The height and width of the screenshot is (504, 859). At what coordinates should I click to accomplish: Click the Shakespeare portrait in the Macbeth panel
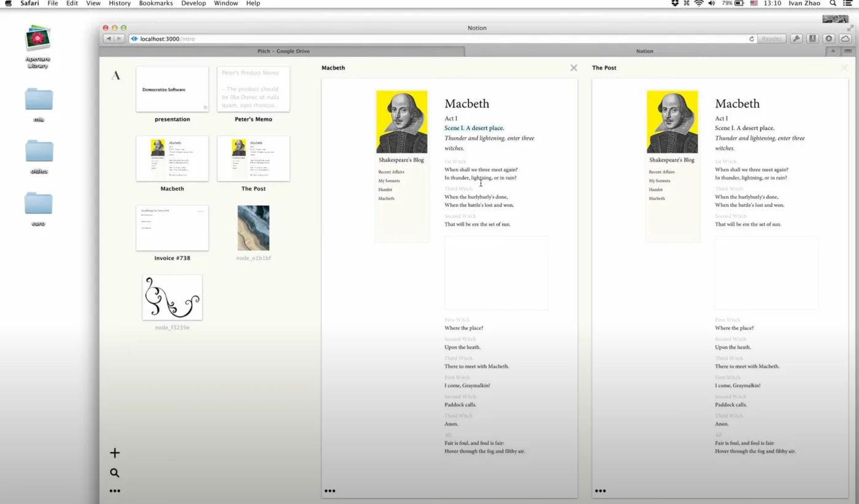coord(402,122)
